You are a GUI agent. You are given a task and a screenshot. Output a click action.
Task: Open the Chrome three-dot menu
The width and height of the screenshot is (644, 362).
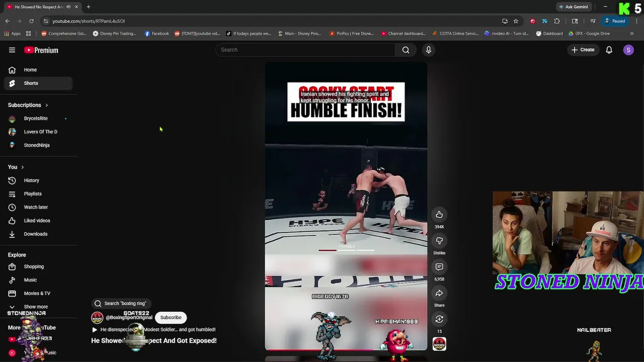tap(637, 21)
